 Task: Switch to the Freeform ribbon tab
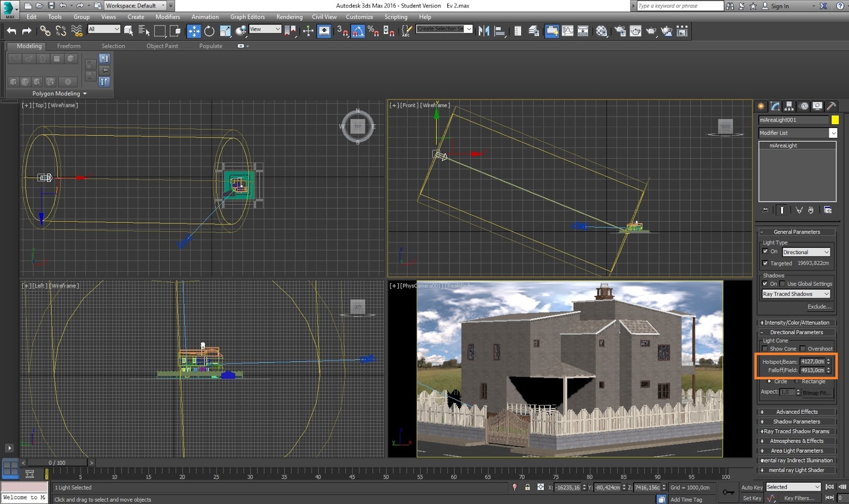point(68,46)
